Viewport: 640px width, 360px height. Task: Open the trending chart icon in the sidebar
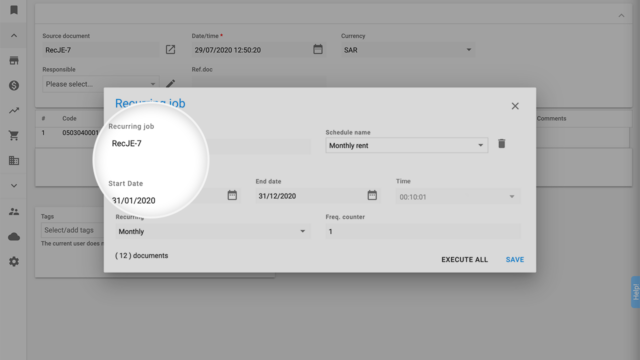14,110
